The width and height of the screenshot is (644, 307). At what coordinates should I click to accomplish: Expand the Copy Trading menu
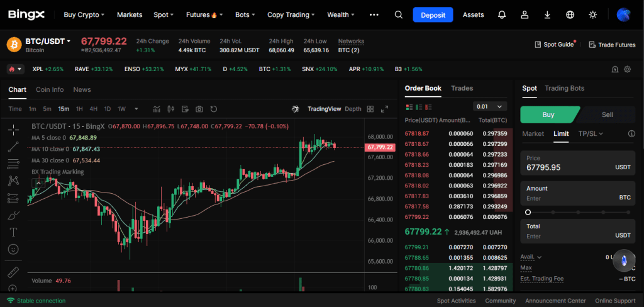click(x=291, y=15)
